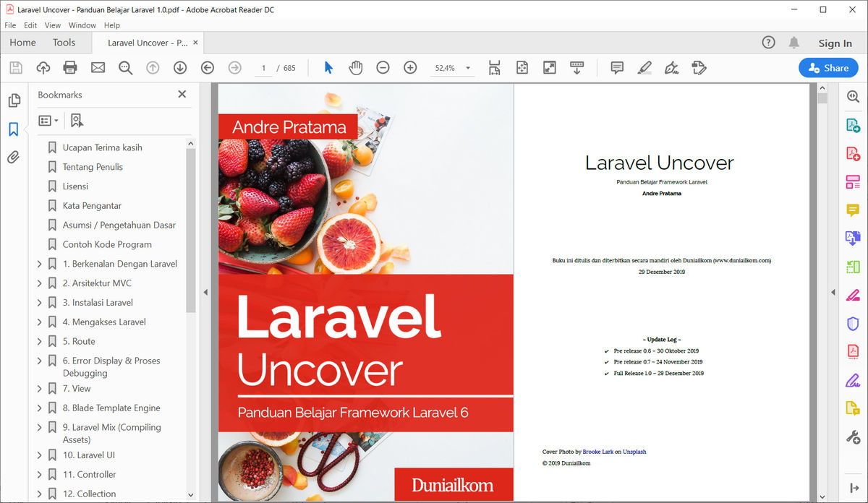Expand the '5. Route' bookmark
The image size is (868, 503).
coord(39,341)
